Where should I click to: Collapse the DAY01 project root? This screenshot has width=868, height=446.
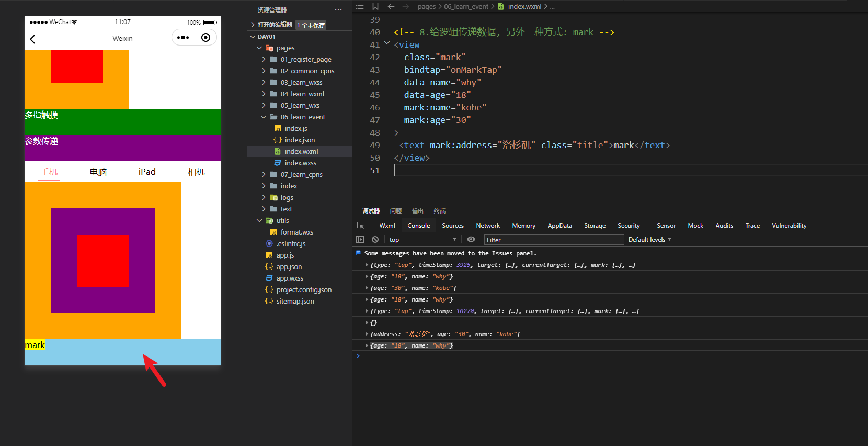click(253, 37)
